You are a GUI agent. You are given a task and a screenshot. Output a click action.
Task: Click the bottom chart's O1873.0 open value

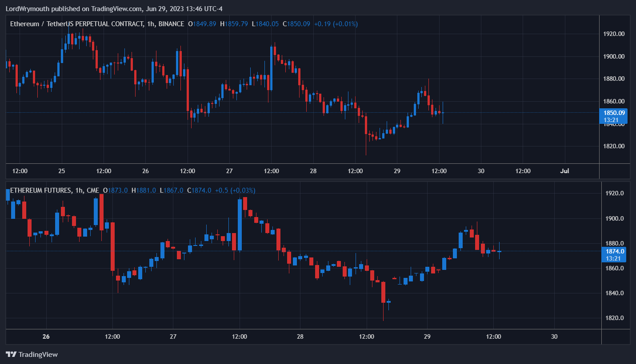[116, 190]
